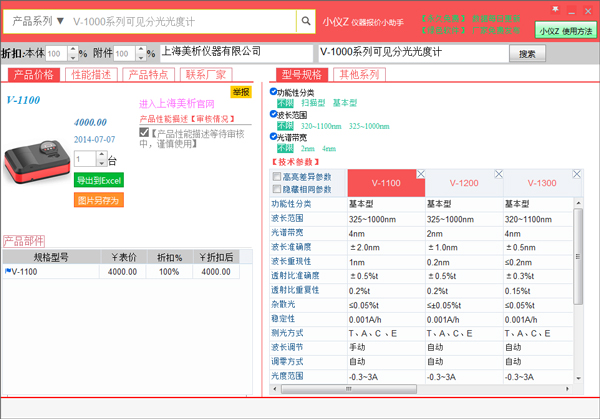Click the 导出到Excel button
This screenshot has width=600, height=419.
pos(99,180)
